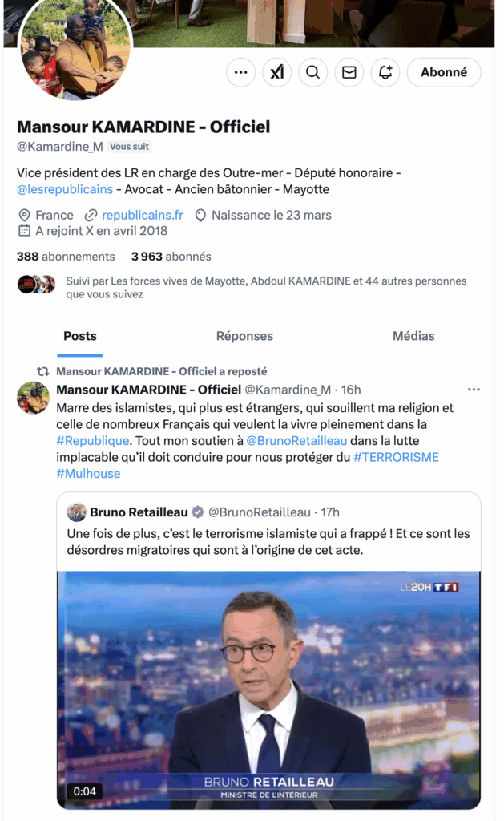Viewport: 504px width, 821px height.
Task: View the 388 abonnements list
Action: tap(66, 257)
